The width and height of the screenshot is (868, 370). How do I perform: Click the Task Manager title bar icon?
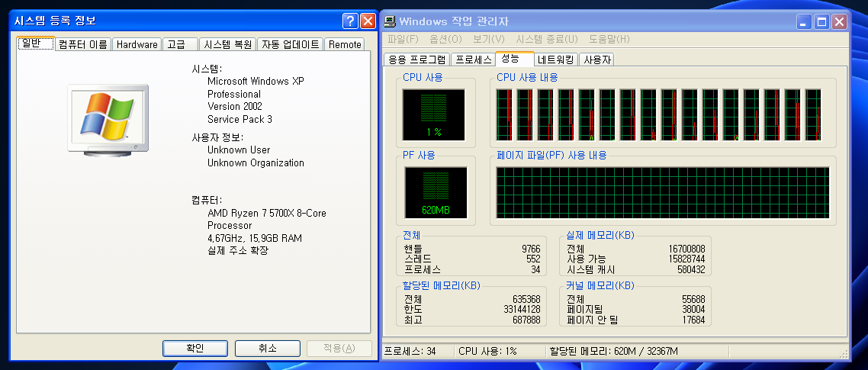point(391,21)
